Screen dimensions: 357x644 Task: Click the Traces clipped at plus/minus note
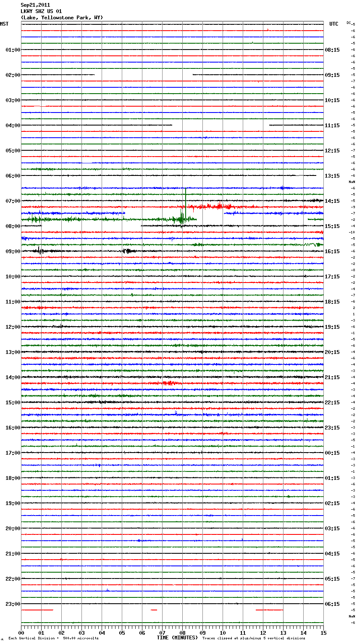point(254,638)
